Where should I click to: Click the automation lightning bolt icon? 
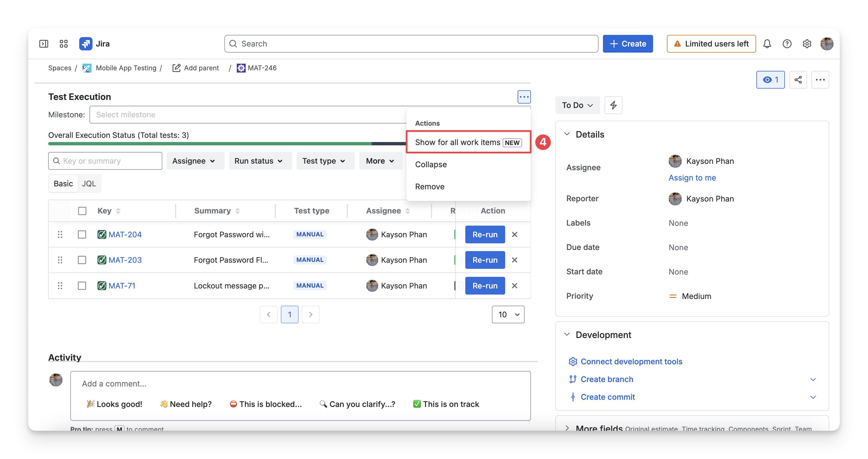click(613, 105)
